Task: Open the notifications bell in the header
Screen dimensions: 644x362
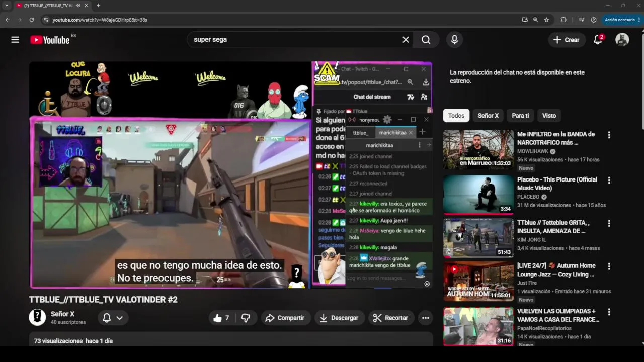Action: pos(598,40)
